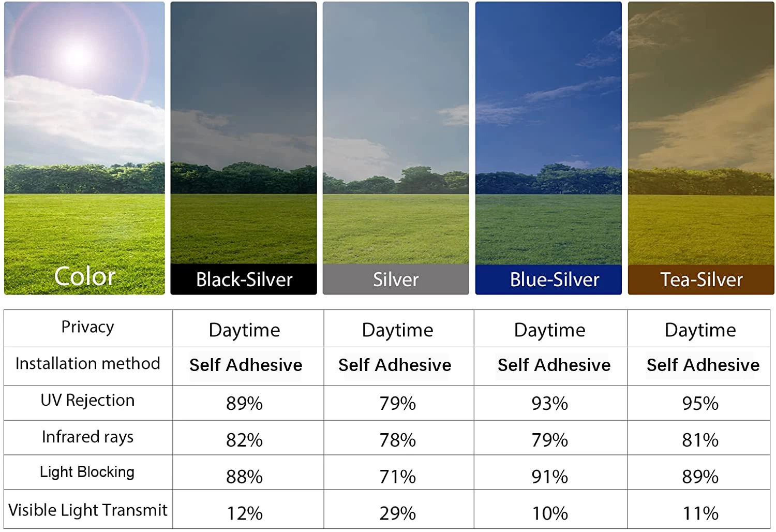776x532 pixels.
Task: Click the 91% Light Blocking cell
Action: click(x=549, y=477)
